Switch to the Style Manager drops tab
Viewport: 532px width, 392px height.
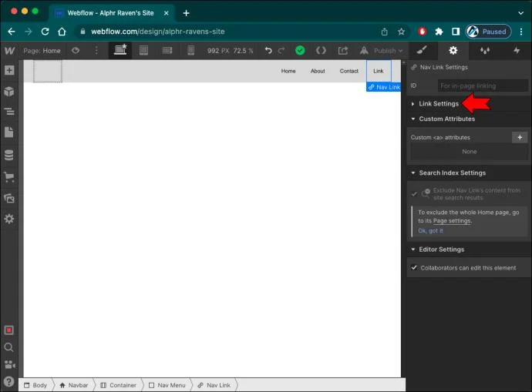coord(485,51)
